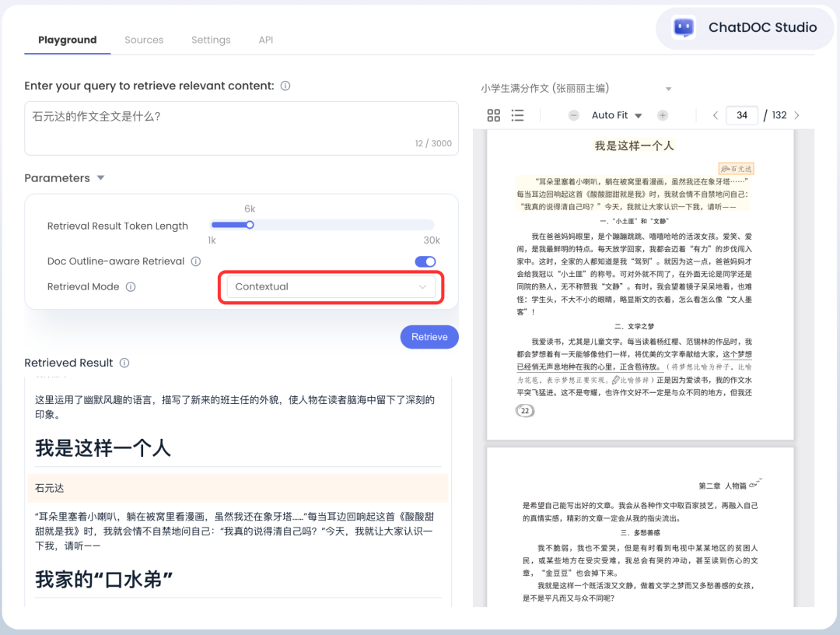Screen dimensions: 840x635
Task: Switch to the Sources tab
Action: point(143,40)
